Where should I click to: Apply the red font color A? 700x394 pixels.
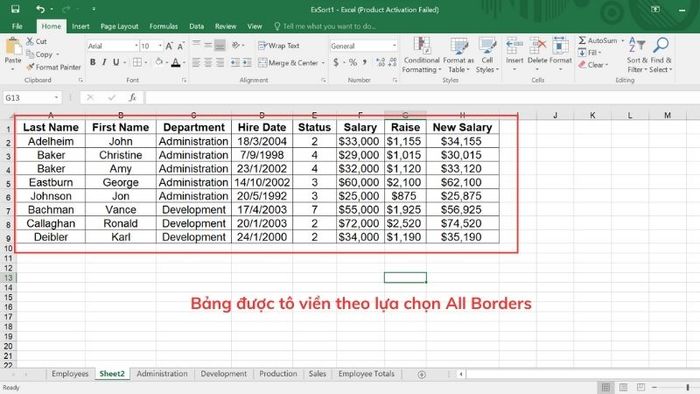tap(176, 62)
